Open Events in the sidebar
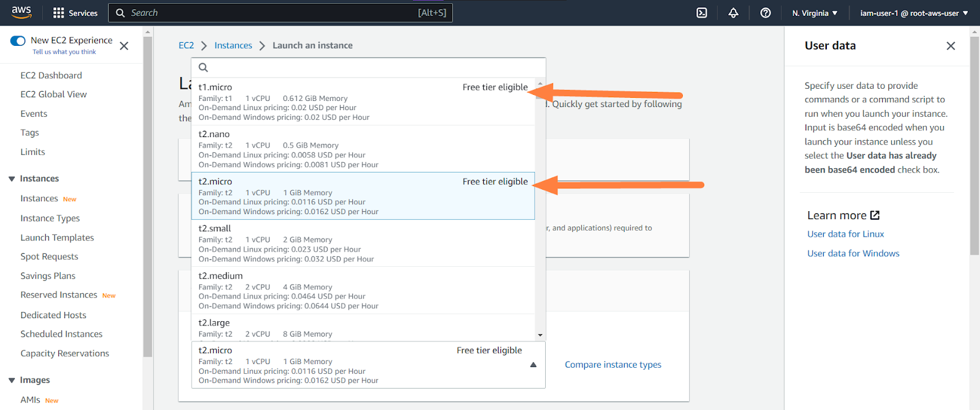This screenshot has width=980, height=410. pos(34,114)
